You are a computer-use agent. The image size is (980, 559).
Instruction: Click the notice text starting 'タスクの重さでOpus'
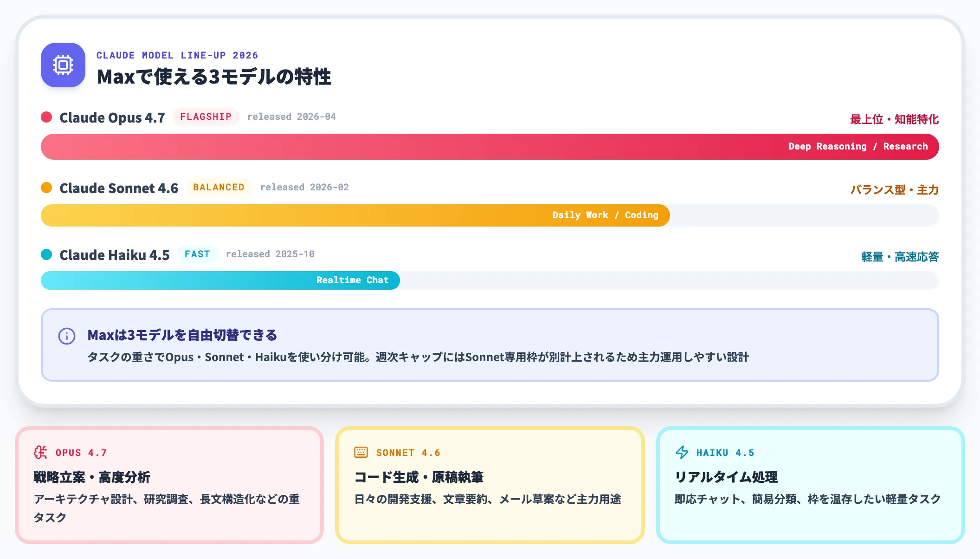418,357
